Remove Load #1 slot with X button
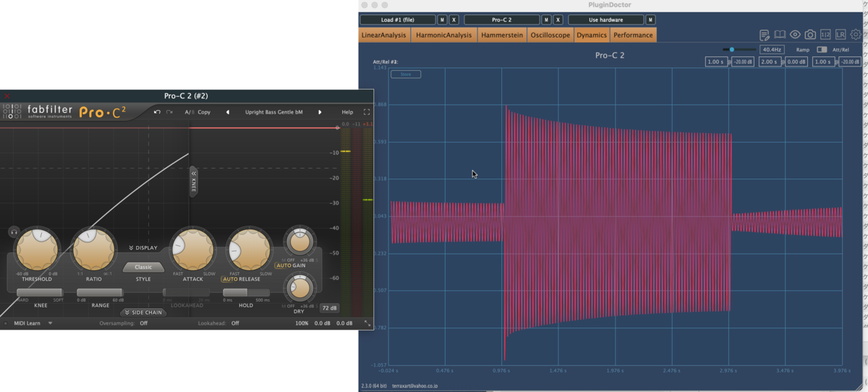 [454, 20]
